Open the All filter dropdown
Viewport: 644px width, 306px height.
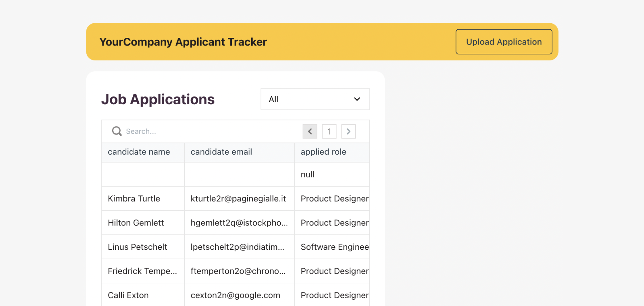pos(315,99)
